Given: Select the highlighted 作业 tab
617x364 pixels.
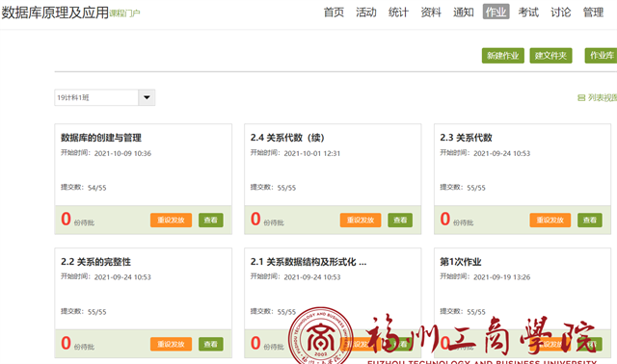Looking at the screenshot, I should (496, 12).
